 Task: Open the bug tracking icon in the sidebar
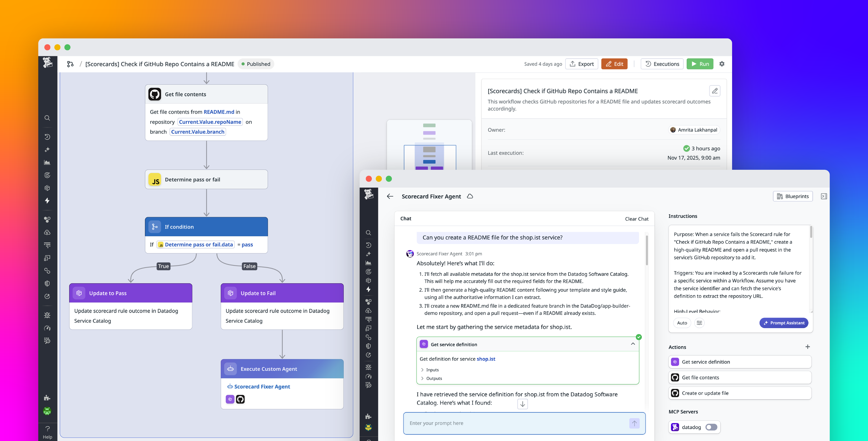point(47,315)
